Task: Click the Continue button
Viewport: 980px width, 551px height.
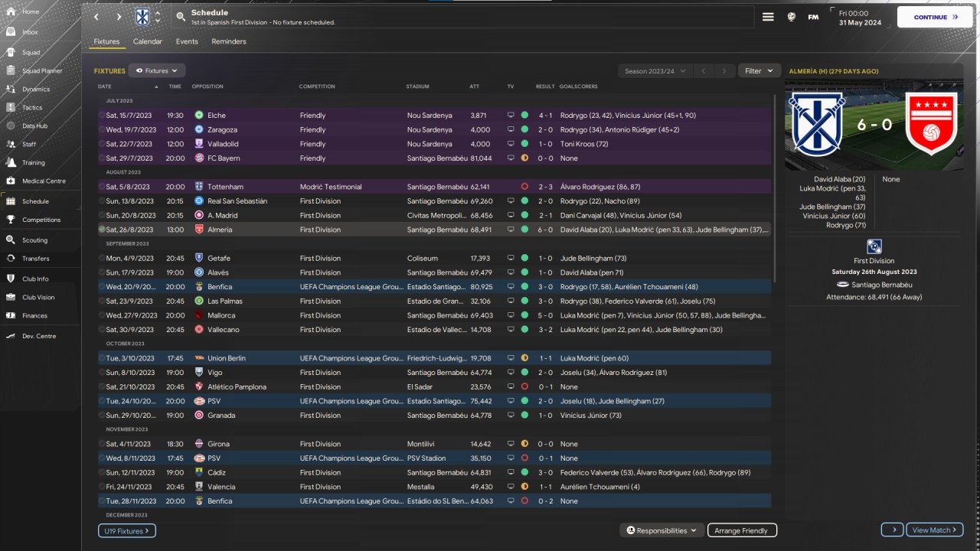Action: [935, 17]
